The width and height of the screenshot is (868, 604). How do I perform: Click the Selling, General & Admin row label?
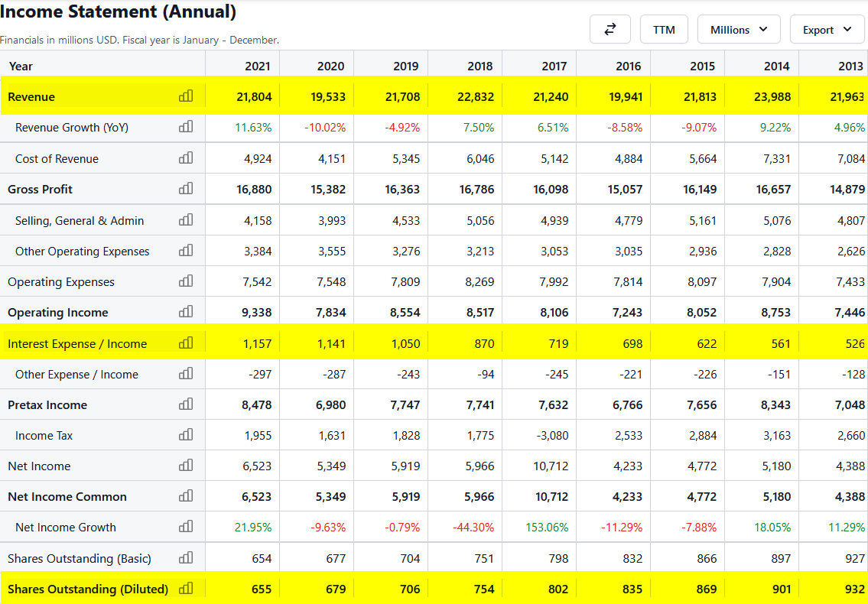(80, 220)
